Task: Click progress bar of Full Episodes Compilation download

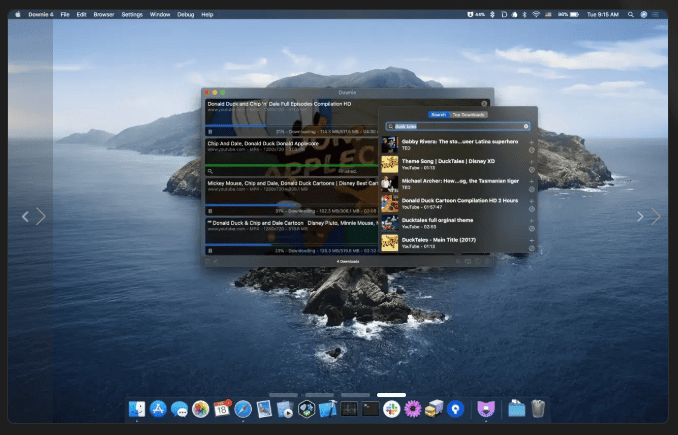Action: coord(291,126)
